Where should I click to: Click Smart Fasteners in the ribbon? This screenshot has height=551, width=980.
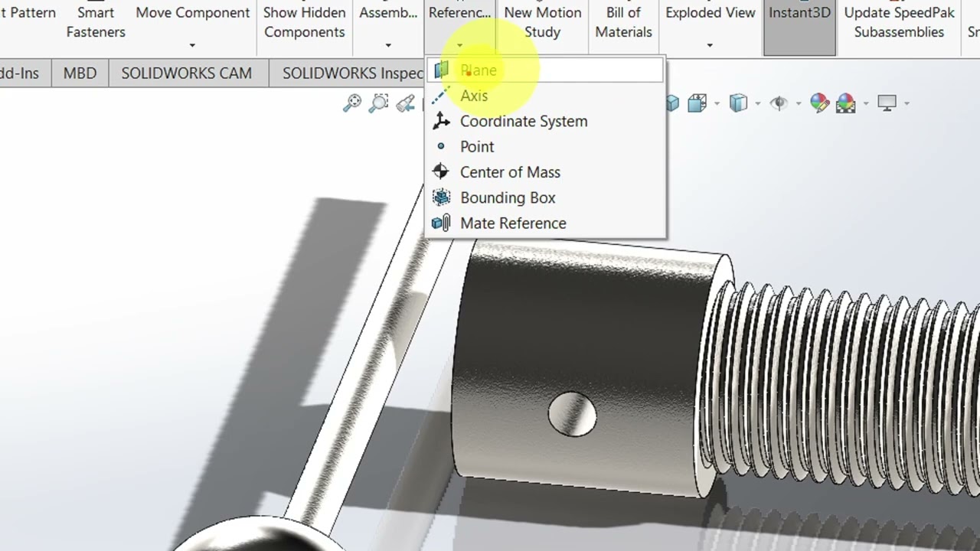pyautogui.click(x=96, y=22)
